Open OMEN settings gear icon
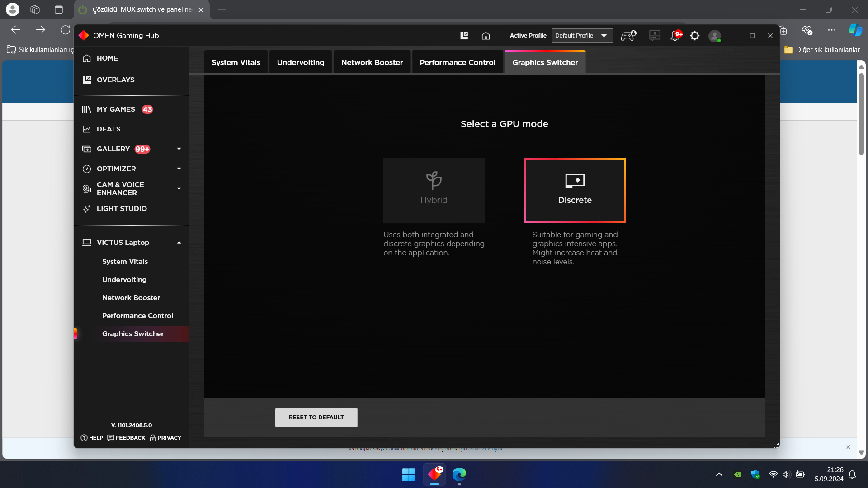The image size is (868, 488). coord(695,36)
